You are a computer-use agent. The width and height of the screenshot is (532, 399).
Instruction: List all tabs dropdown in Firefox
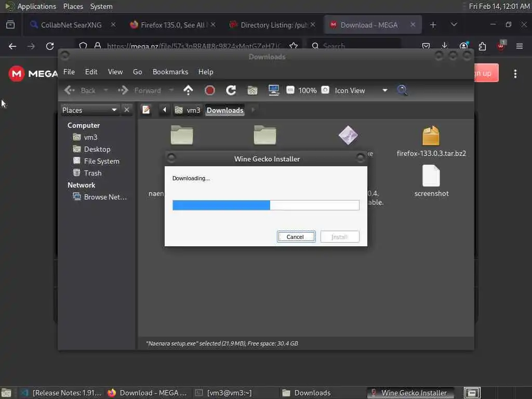coord(454,24)
